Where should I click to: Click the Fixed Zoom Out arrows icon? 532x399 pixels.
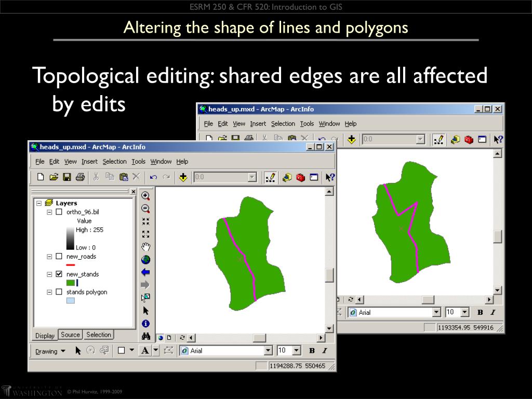(145, 234)
